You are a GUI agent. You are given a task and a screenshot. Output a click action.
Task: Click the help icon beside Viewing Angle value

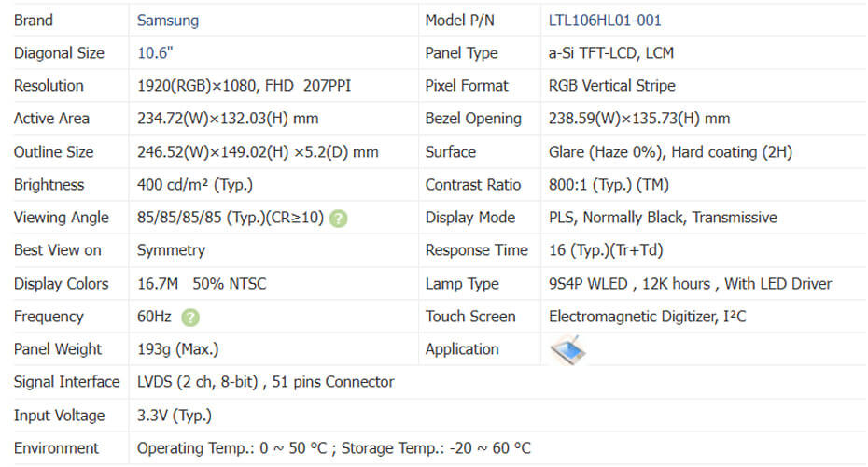click(x=339, y=219)
